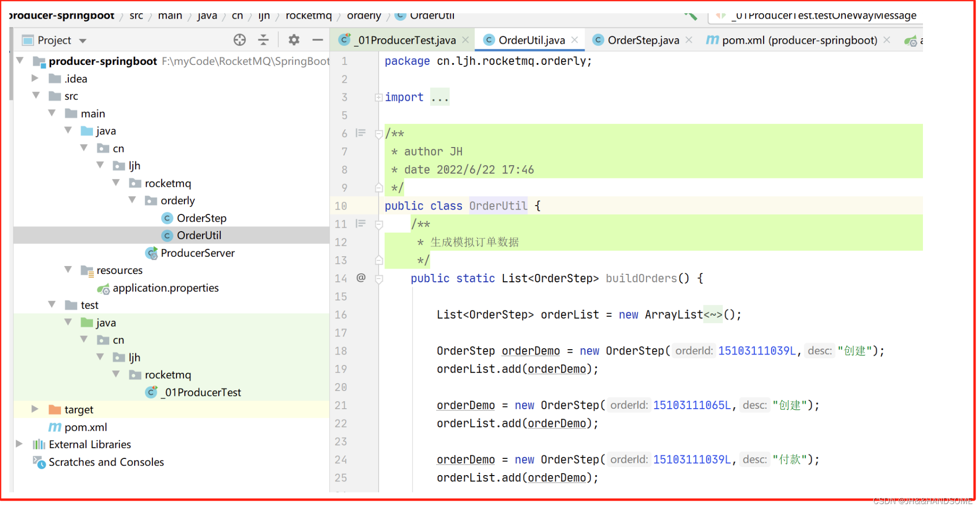Click OrderUtil breadcrumb in navigation bar
This screenshot has width=980, height=509.
[425, 16]
